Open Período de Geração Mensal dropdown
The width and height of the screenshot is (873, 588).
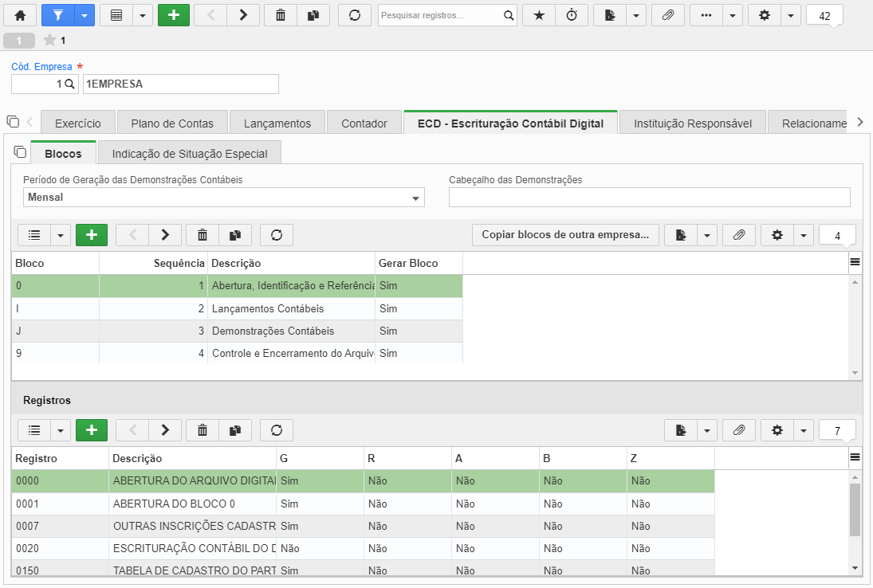tap(224, 198)
